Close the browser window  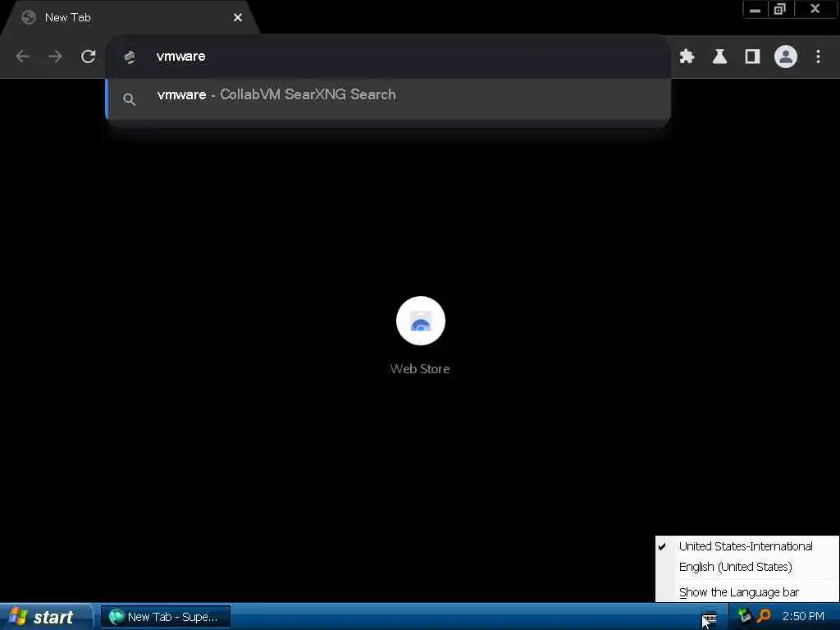[815, 10]
